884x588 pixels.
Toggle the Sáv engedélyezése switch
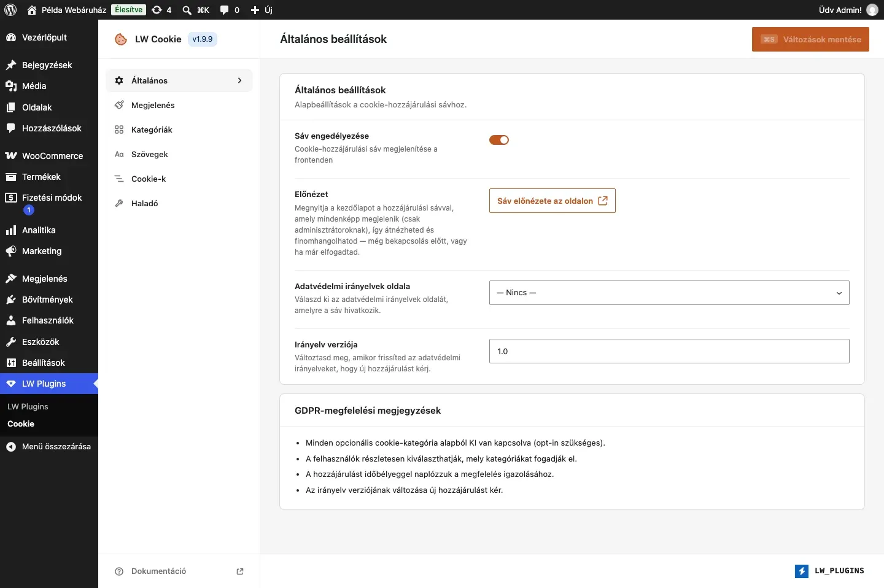tap(499, 140)
